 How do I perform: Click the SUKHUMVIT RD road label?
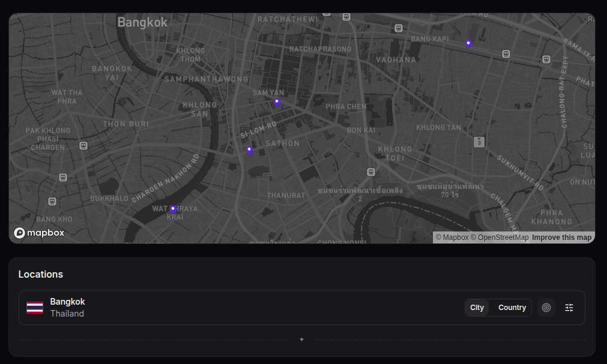coord(521,173)
